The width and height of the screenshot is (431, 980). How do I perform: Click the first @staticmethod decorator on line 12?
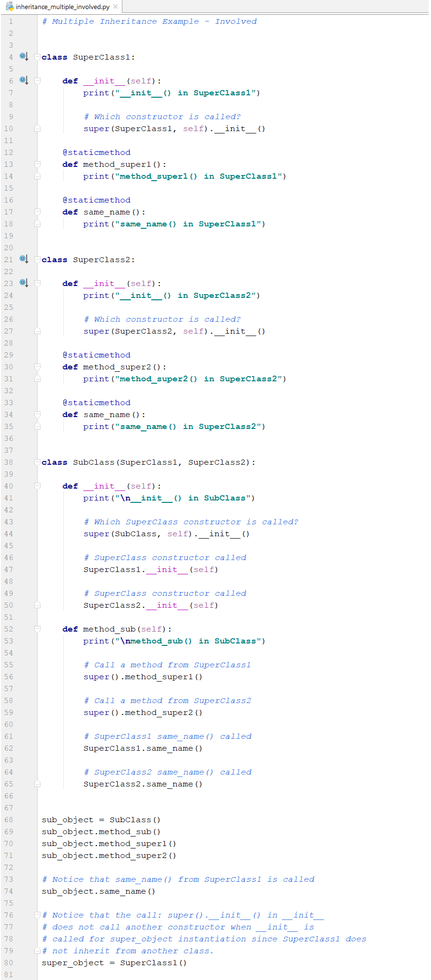point(96,153)
